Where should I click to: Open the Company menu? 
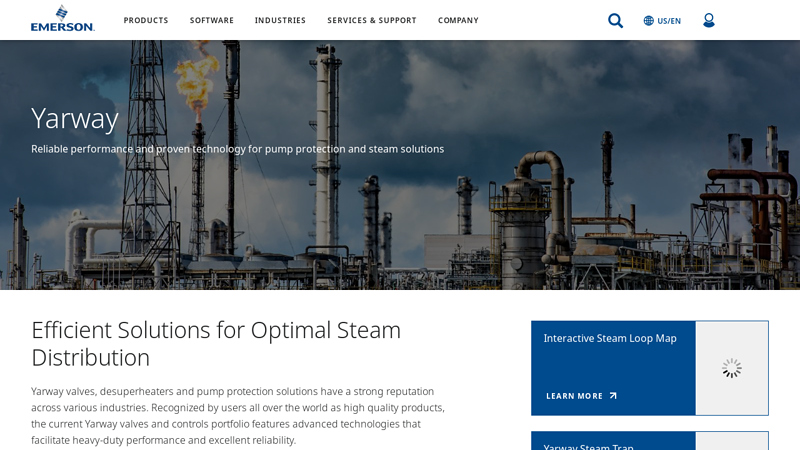pyautogui.click(x=458, y=20)
